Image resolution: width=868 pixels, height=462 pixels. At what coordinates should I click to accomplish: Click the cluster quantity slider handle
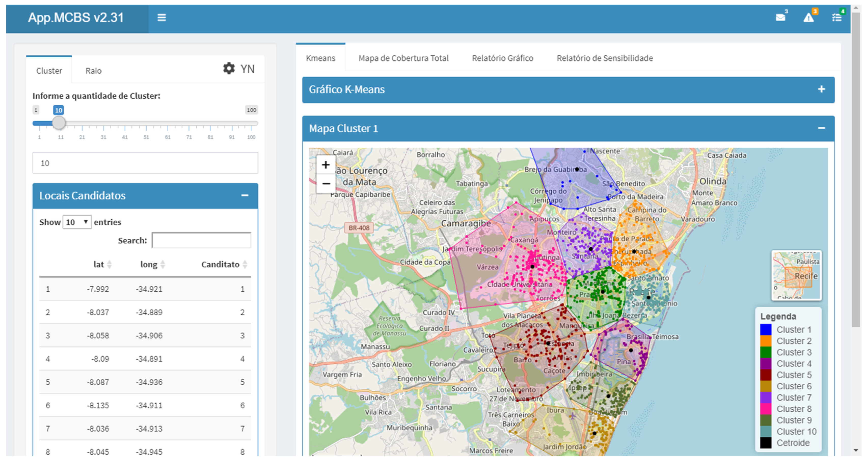pos(59,123)
